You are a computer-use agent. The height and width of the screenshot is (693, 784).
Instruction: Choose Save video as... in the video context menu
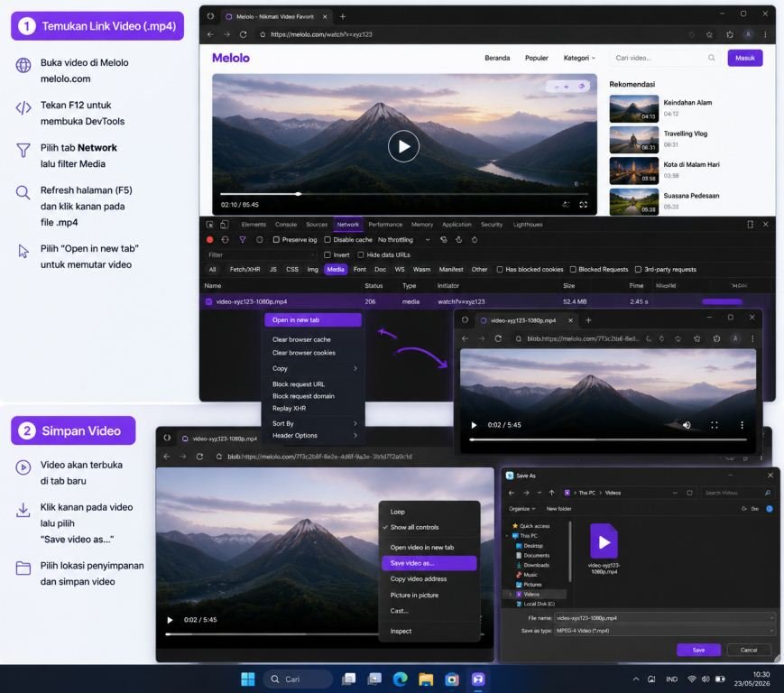(x=429, y=563)
